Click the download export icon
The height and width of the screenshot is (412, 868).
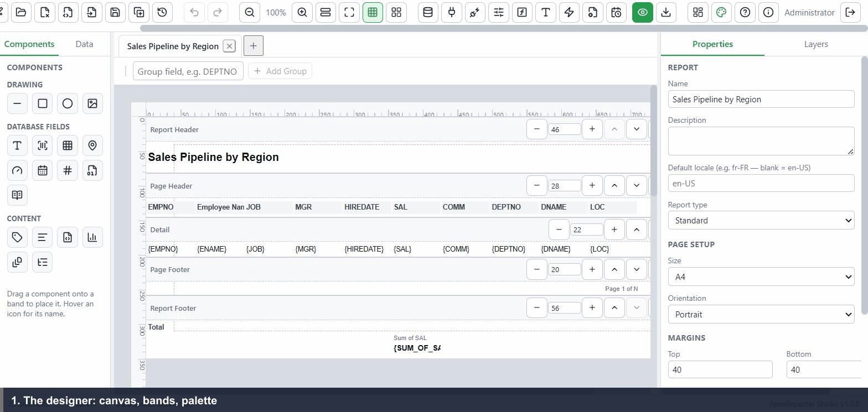[666, 12]
